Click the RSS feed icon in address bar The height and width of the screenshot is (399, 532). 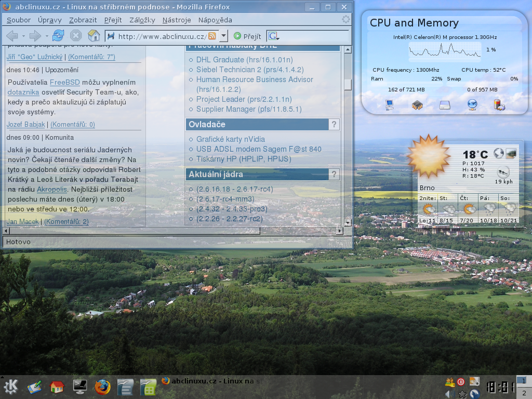click(x=212, y=36)
